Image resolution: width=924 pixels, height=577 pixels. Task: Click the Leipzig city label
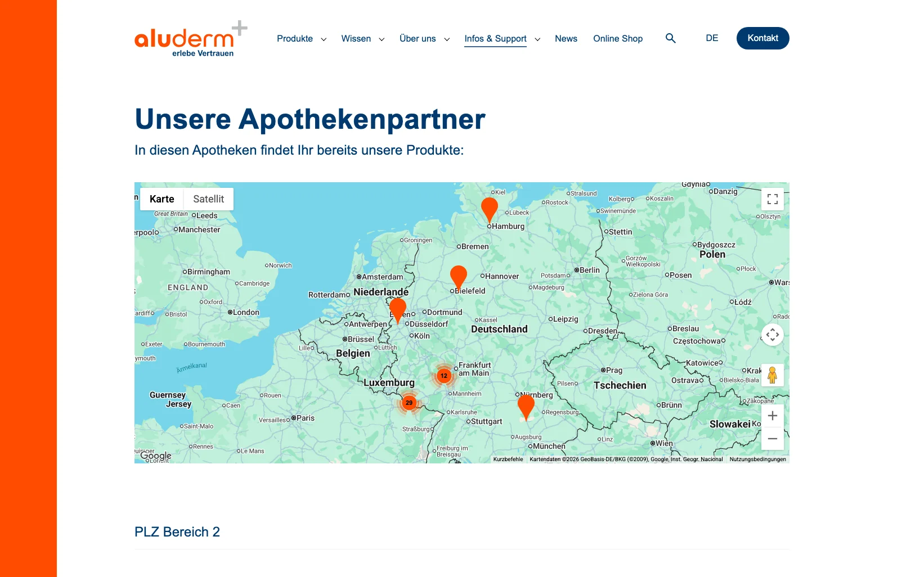pyautogui.click(x=566, y=319)
